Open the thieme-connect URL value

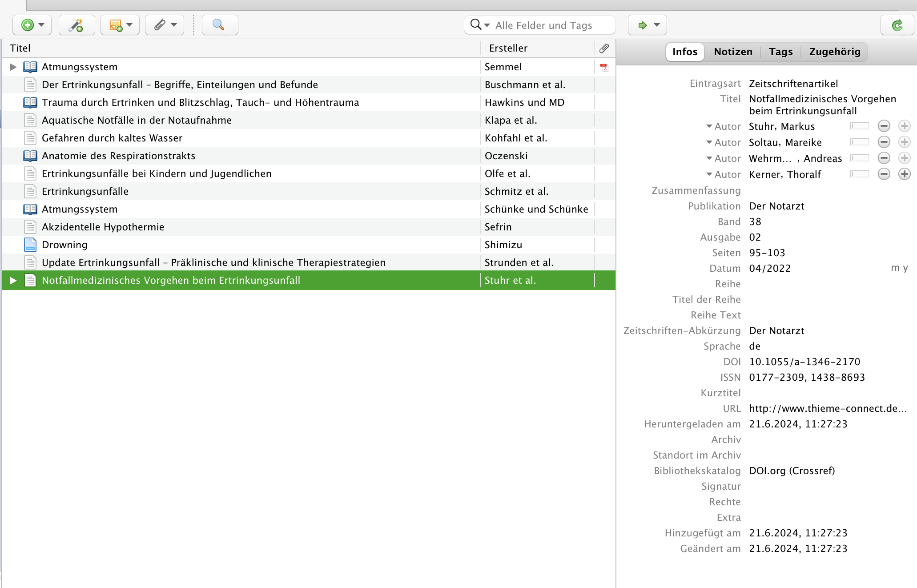tap(827, 409)
